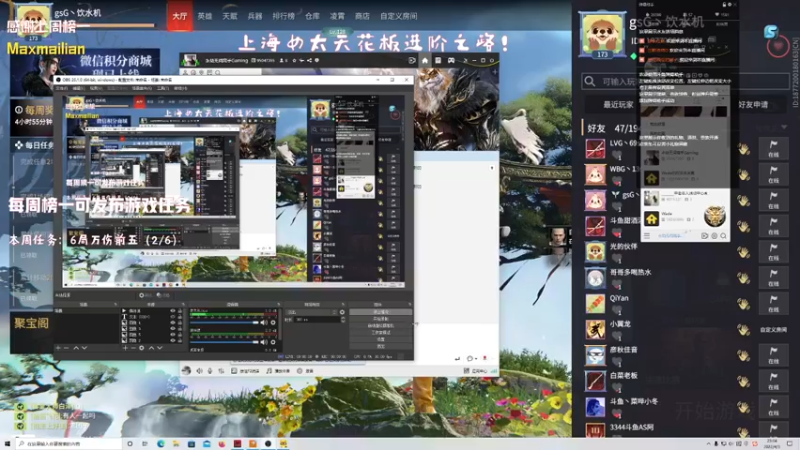800x450 pixels.
Task: Adjust second OBS mixer volume slider
Action: (x=224, y=342)
